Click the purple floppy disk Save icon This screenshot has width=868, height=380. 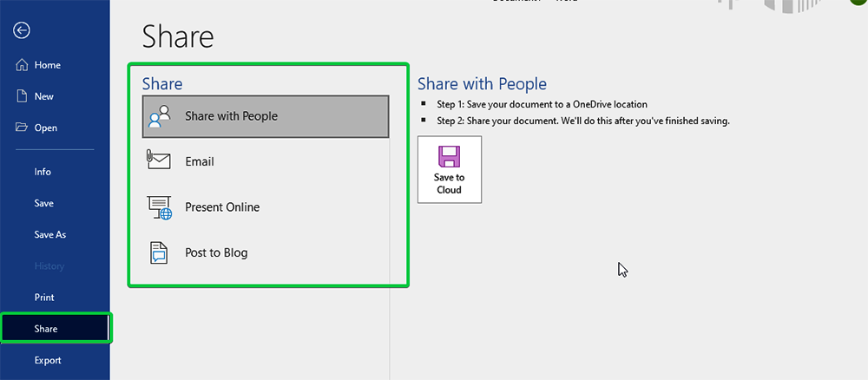click(x=449, y=157)
